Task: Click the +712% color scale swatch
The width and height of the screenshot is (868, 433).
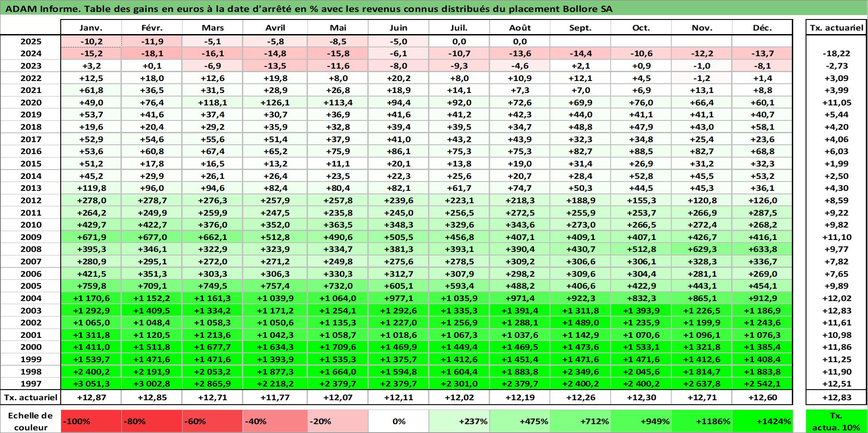Action: 580,421
